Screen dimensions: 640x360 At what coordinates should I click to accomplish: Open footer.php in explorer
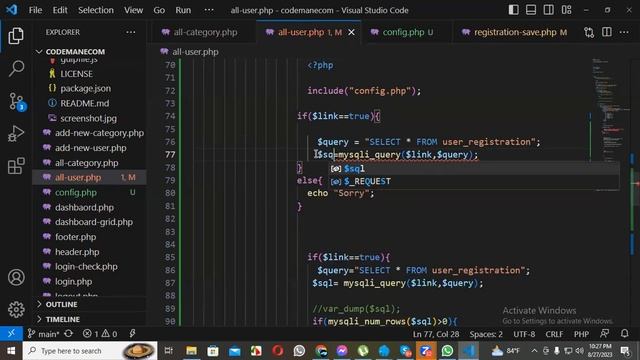pyautogui.click(x=89, y=237)
